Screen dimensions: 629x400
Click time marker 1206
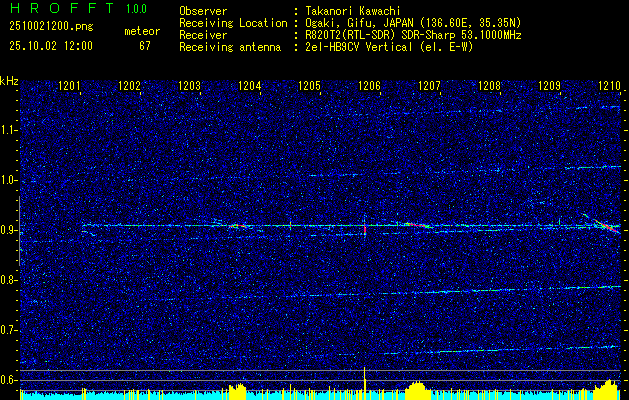369,85
